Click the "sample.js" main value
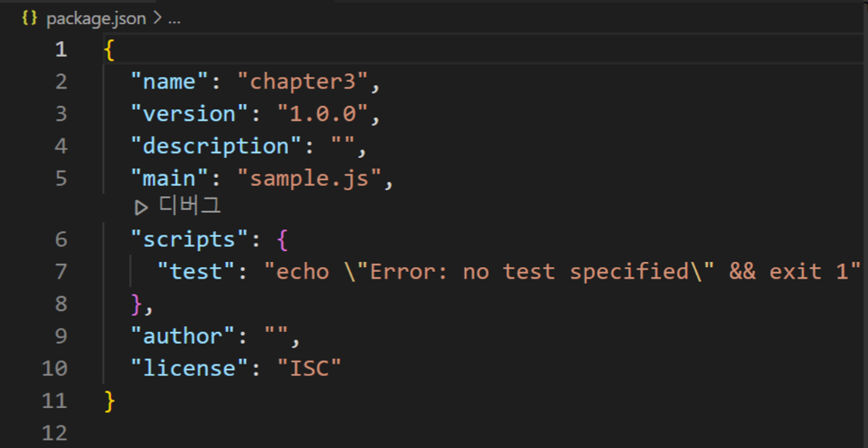 [x=310, y=179]
